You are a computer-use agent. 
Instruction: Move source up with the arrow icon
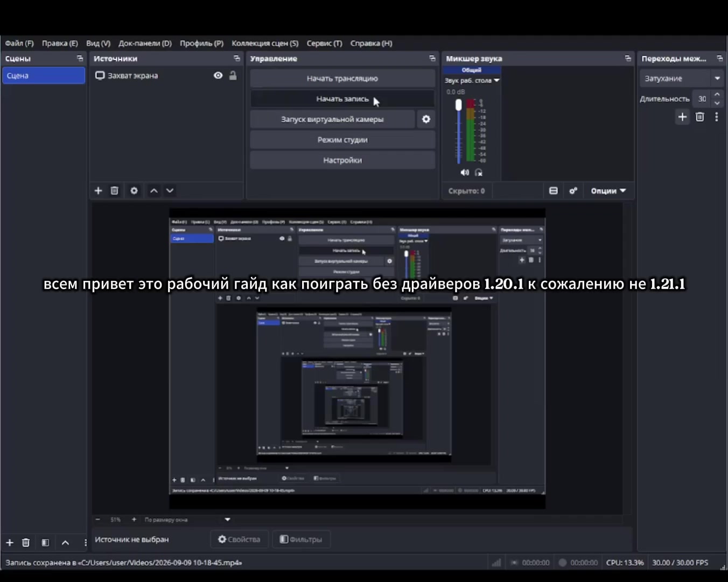pyautogui.click(x=154, y=191)
